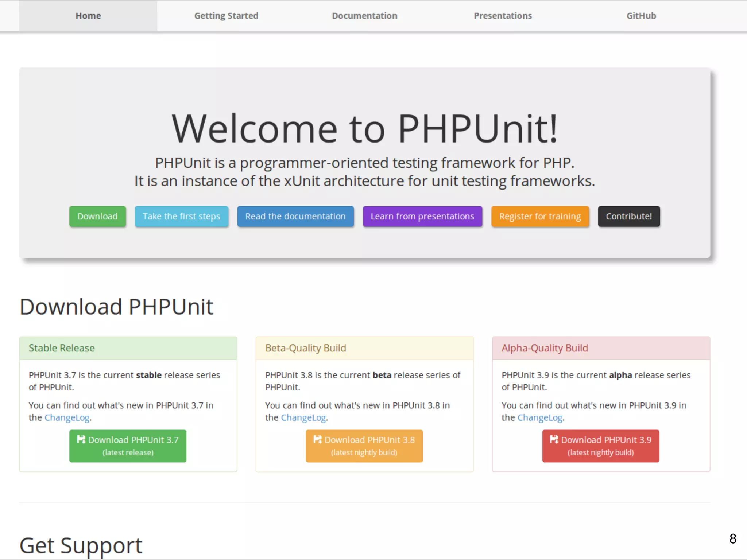Visit the GitHub navigation link
747x560 pixels.
tap(641, 16)
